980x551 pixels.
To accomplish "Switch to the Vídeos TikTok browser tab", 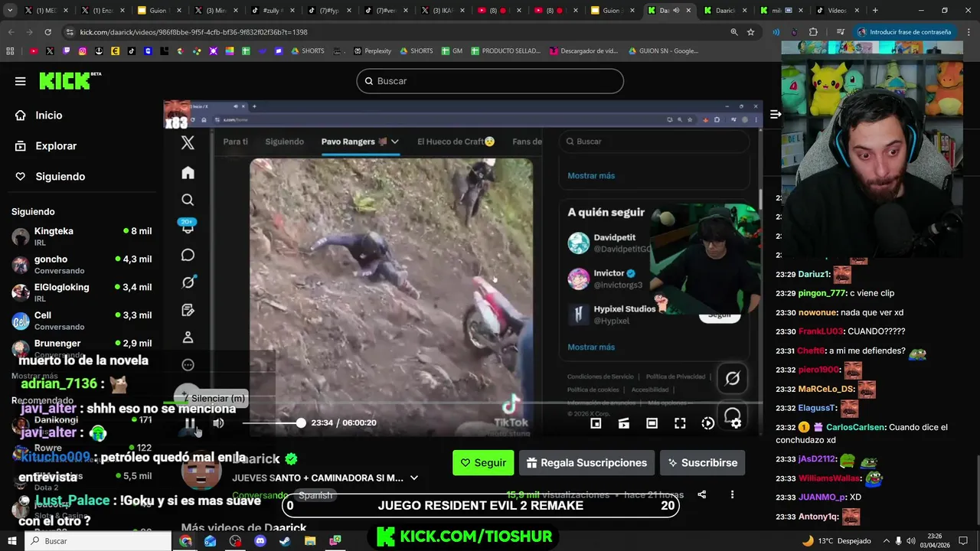I will 836,11.
